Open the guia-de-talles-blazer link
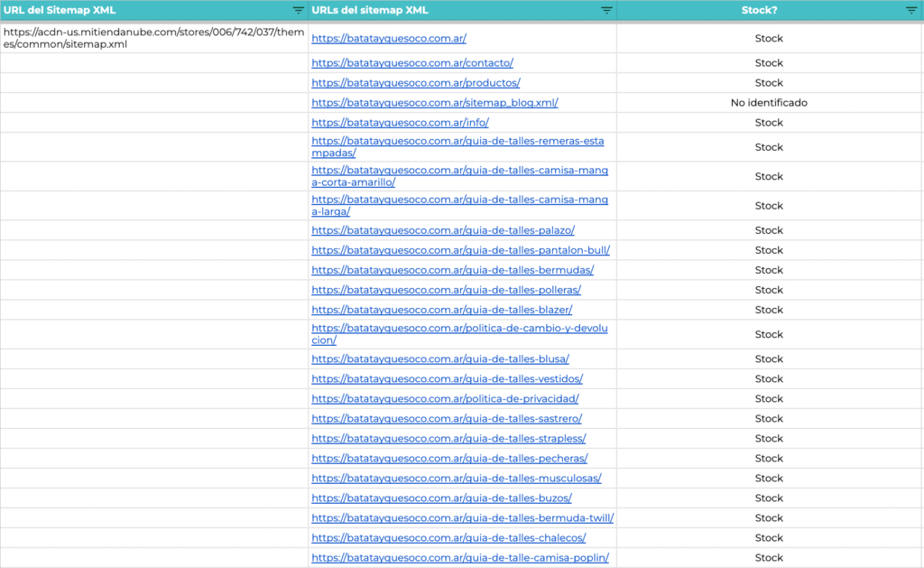924x568 pixels. [x=442, y=310]
